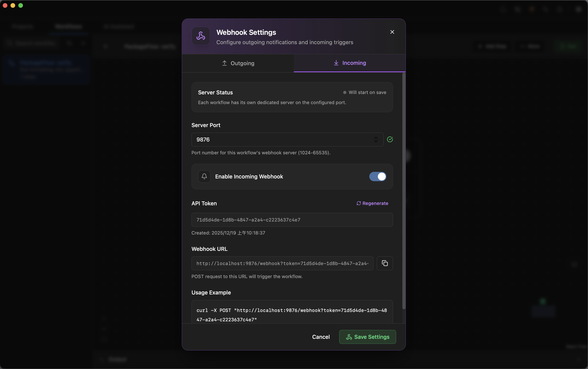Screen dimensions: 588x369
Task: Click the curl usage example code block
Action: click(292, 315)
